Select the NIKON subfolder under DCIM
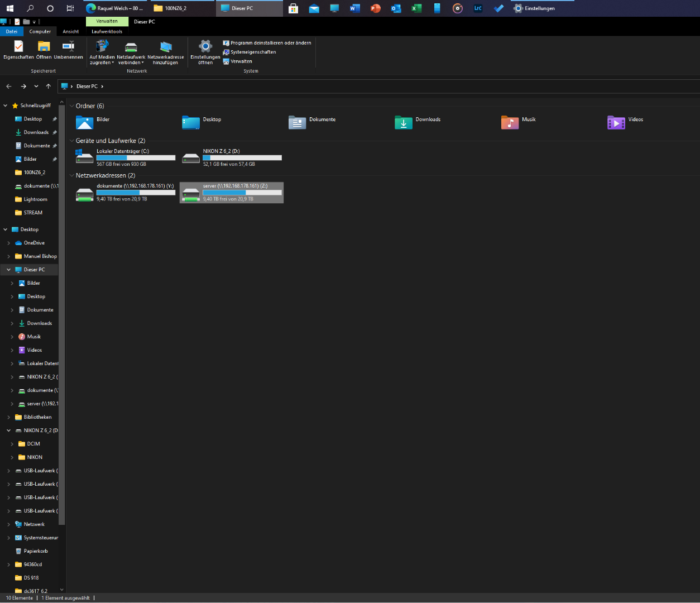Screen dimensions: 700x603 coord(30,457)
